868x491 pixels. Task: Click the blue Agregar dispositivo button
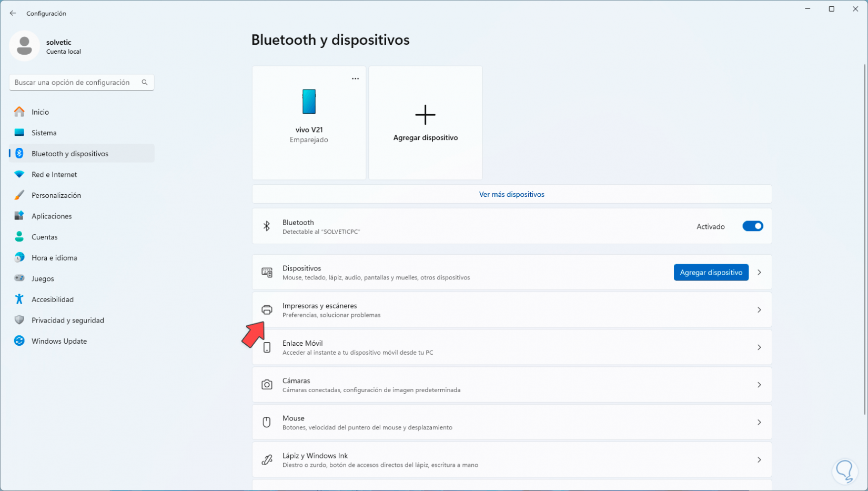(x=711, y=273)
